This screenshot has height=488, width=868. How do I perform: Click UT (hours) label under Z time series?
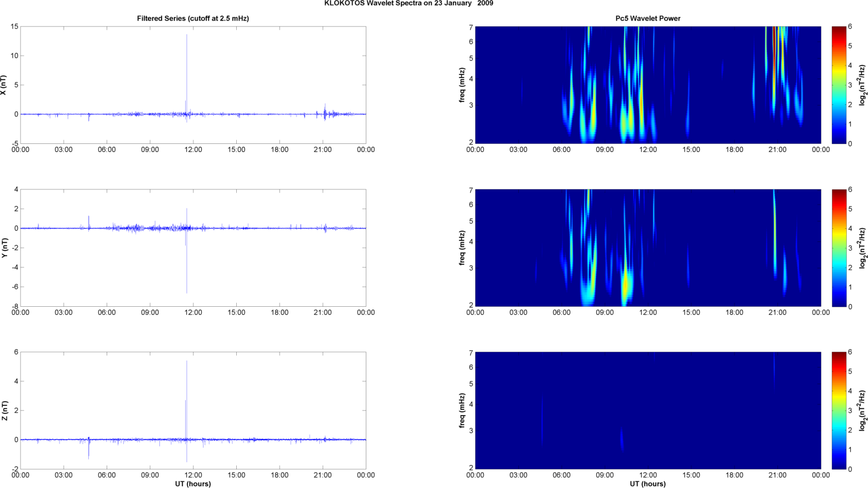(x=193, y=484)
